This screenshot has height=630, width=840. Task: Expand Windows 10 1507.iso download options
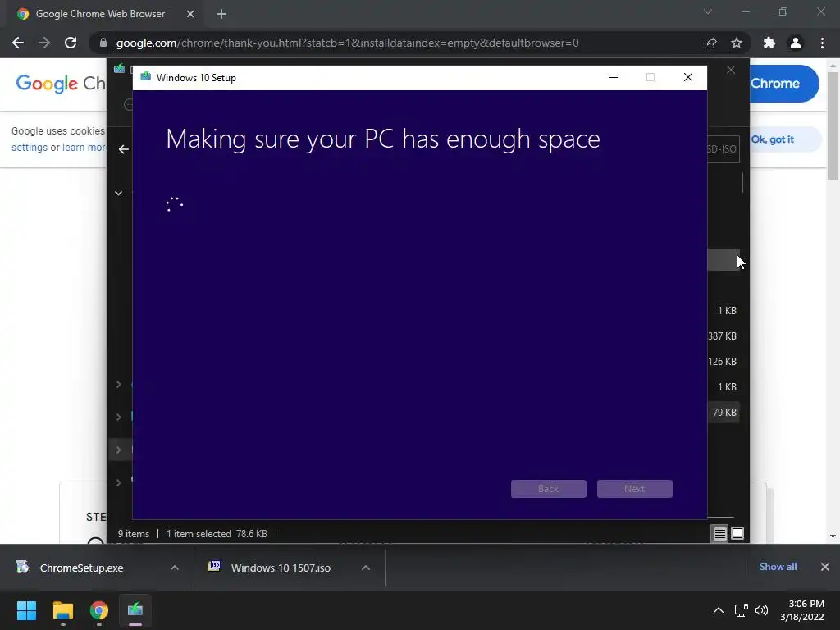point(366,568)
